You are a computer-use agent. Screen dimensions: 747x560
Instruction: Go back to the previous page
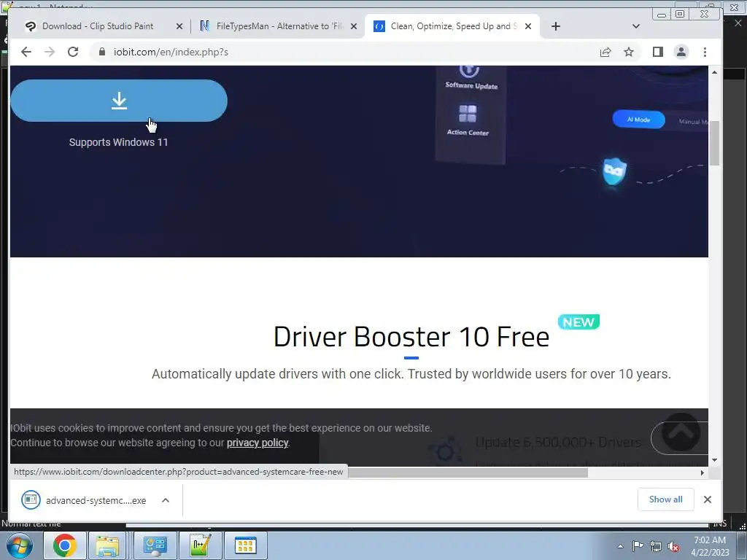tap(26, 52)
